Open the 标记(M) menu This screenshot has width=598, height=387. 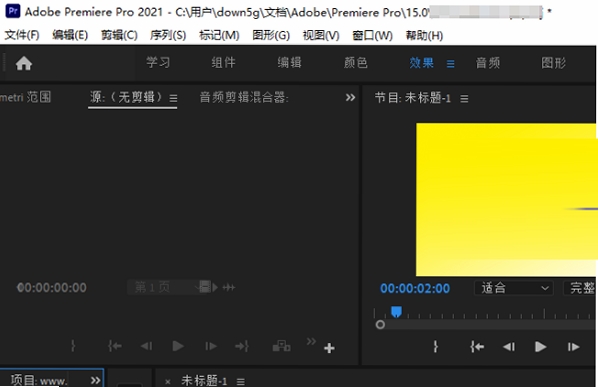[x=219, y=35]
